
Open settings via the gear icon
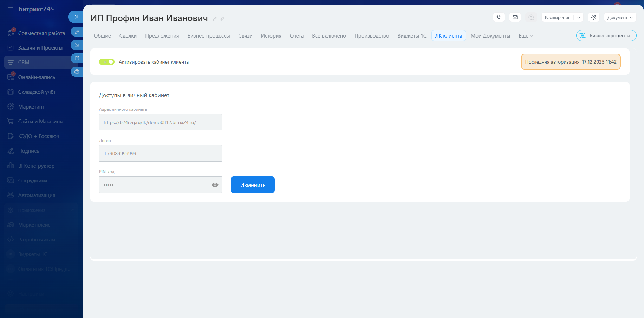pos(593,17)
